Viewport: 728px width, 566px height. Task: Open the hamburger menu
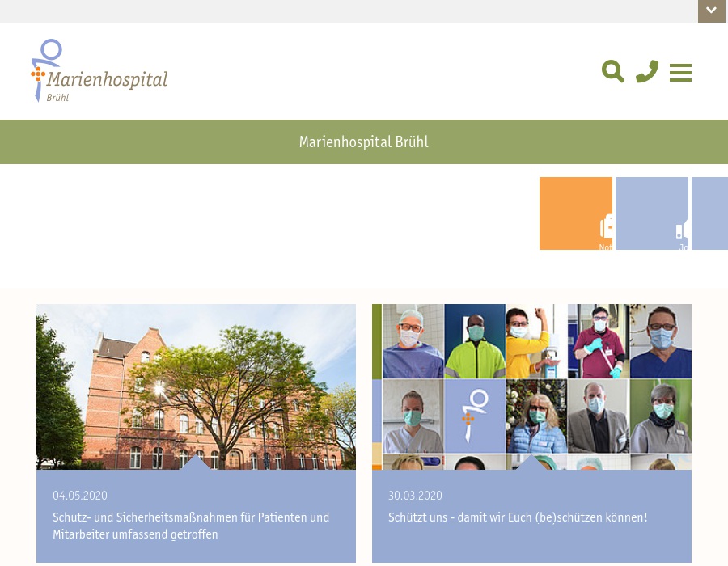680,73
